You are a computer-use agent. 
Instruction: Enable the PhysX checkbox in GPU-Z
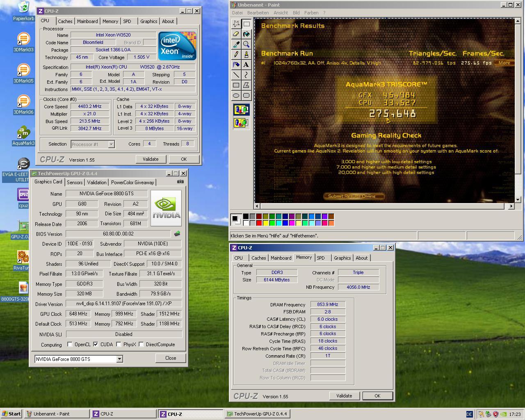coord(119,345)
